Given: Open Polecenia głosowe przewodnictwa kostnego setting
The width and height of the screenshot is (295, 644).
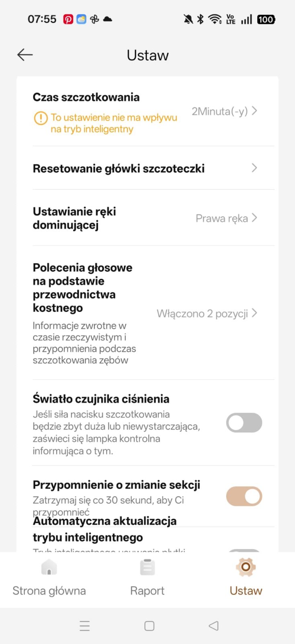Looking at the screenshot, I should tap(82, 287).
